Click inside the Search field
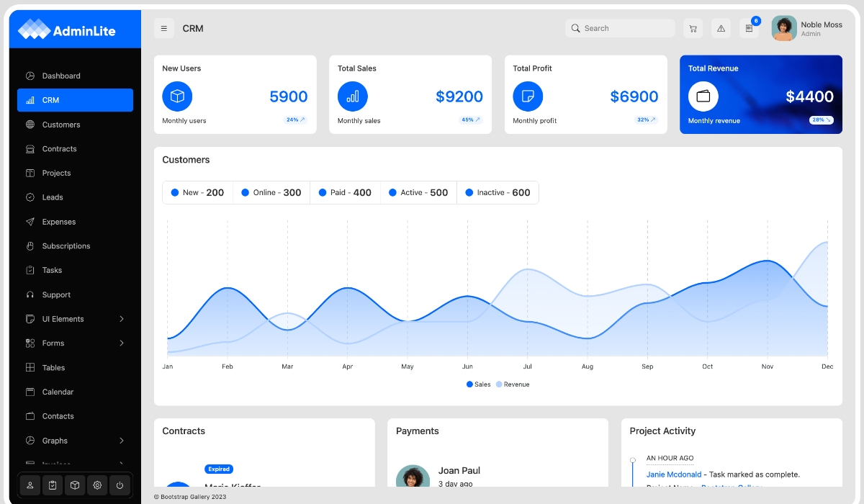The image size is (864, 504). pos(620,28)
